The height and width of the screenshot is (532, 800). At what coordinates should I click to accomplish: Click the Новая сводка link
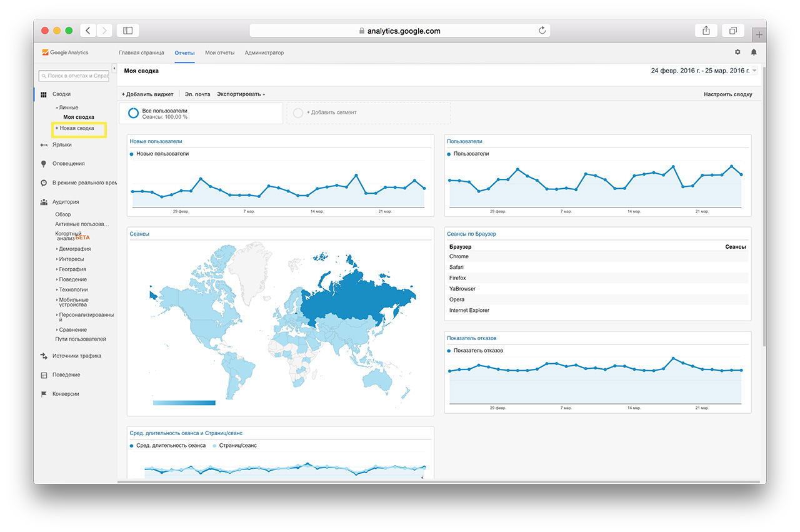[x=76, y=129]
